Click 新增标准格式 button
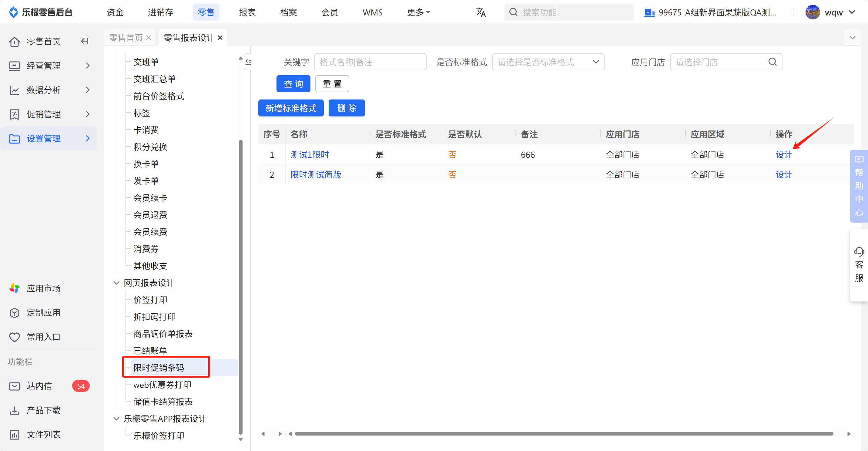The width and height of the screenshot is (868, 451). coord(290,108)
